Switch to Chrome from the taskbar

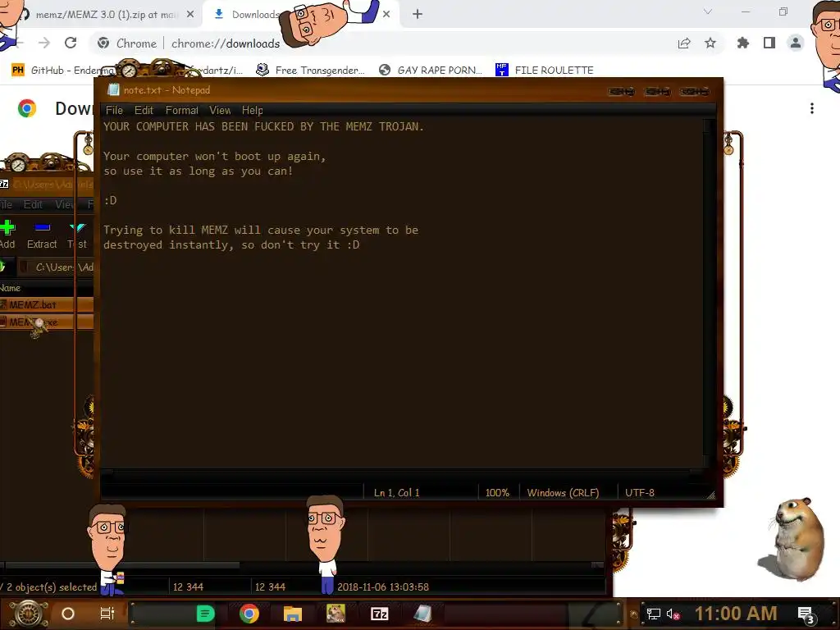click(x=249, y=614)
